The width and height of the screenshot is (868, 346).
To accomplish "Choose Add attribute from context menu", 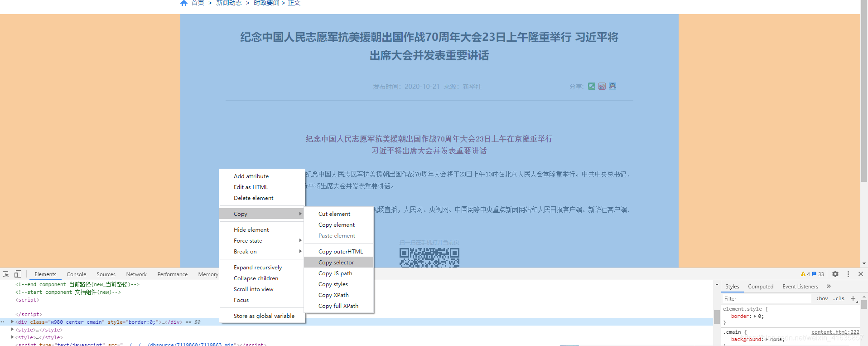I will click(x=262, y=176).
